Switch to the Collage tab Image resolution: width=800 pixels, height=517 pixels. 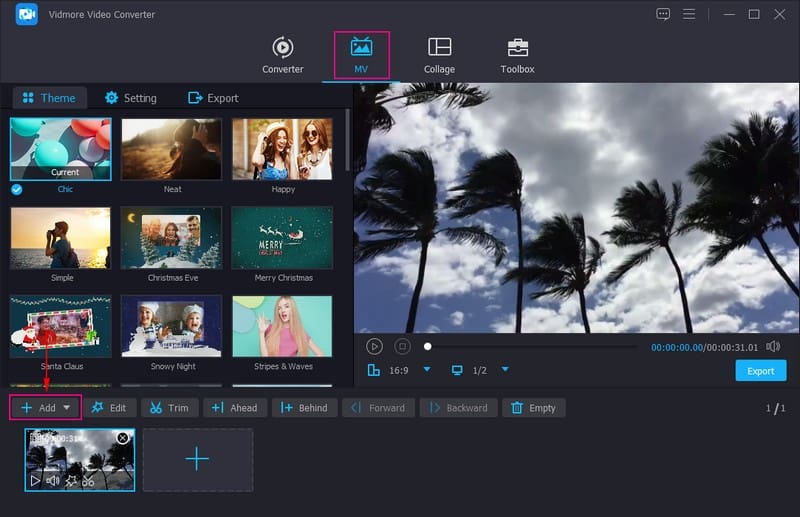tap(439, 55)
